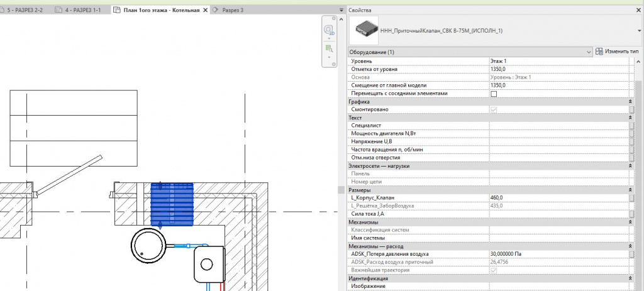Click the Классификация систем row label
The image size is (644, 291).
pyautogui.click(x=380, y=230)
